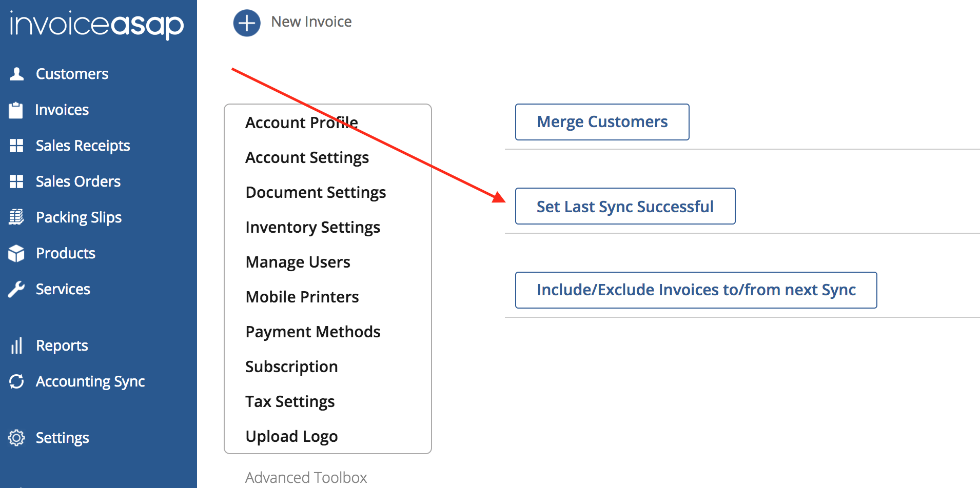Open Include/Exclude Invoices to/from next Sync
Image resolution: width=980 pixels, height=488 pixels.
[x=696, y=290]
